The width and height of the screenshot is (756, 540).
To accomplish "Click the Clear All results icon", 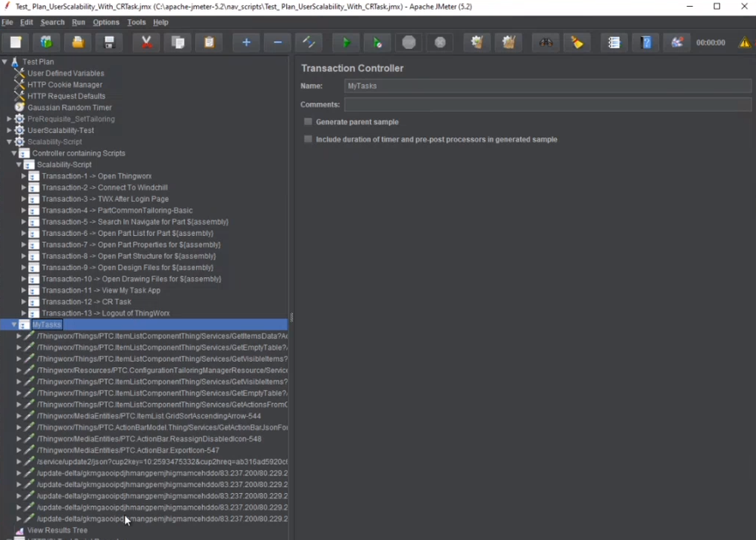I will [x=509, y=42].
